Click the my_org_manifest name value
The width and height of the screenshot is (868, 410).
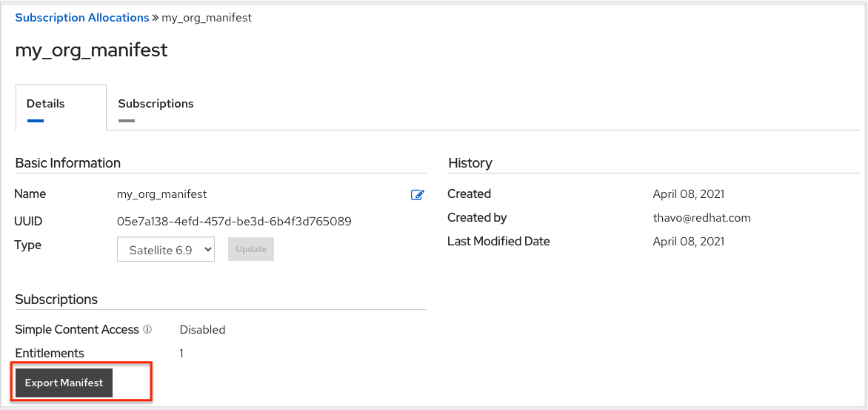click(x=162, y=194)
